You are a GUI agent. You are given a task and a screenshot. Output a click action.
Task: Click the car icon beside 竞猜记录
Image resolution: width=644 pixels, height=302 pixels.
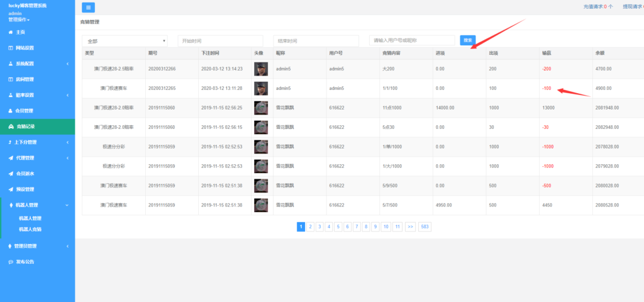(10, 126)
